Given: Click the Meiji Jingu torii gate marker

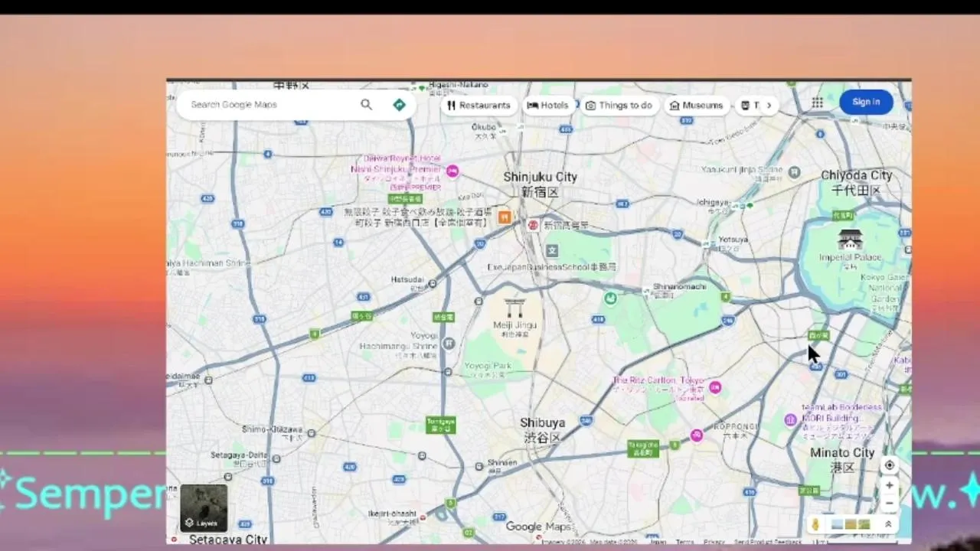Looking at the screenshot, I should [x=514, y=308].
